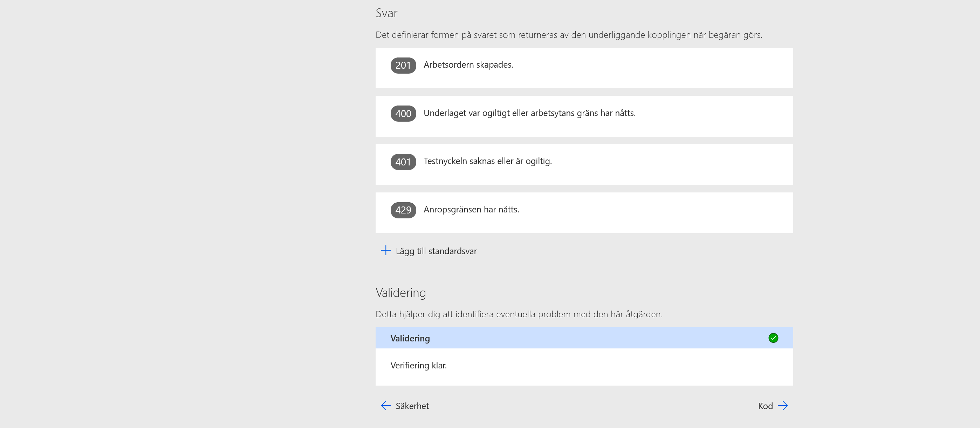The height and width of the screenshot is (428, 980).
Task: Select 'Arbetsordern skapades.' response text
Action: point(468,65)
